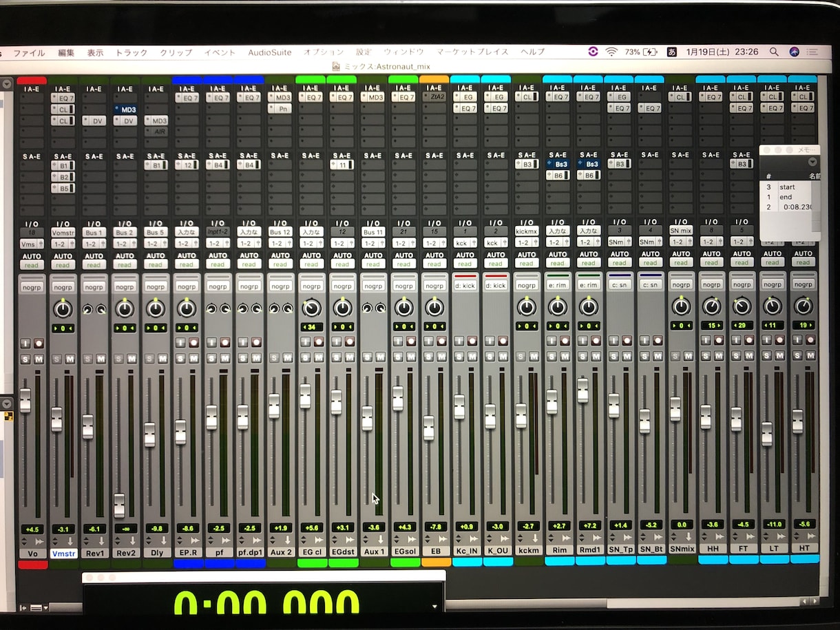Click the Rev2 track volume fader
Image resolution: width=840 pixels, height=630 pixels.
[x=119, y=505]
